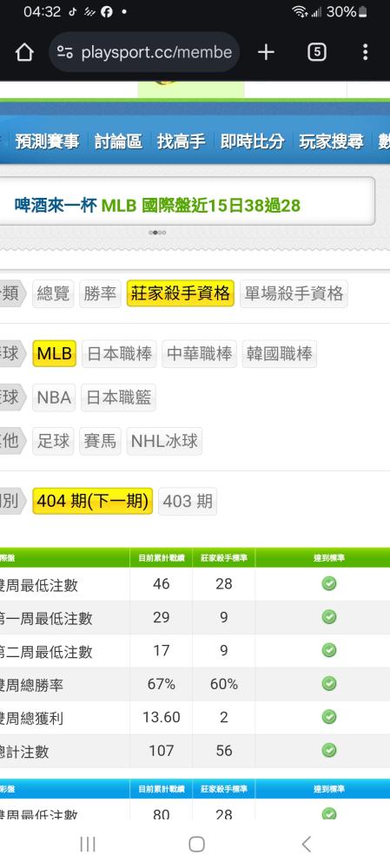The width and height of the screenshot is (390, 868).
Task: Click the 17 value in 第二周最低注數 row
Action: coord(162,650)
